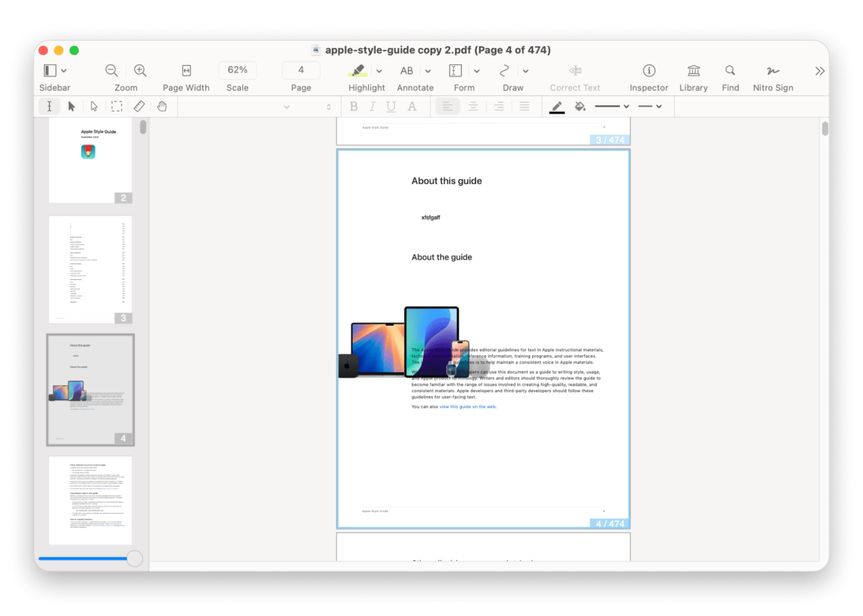Toggle bold formatting

[354, 106]
